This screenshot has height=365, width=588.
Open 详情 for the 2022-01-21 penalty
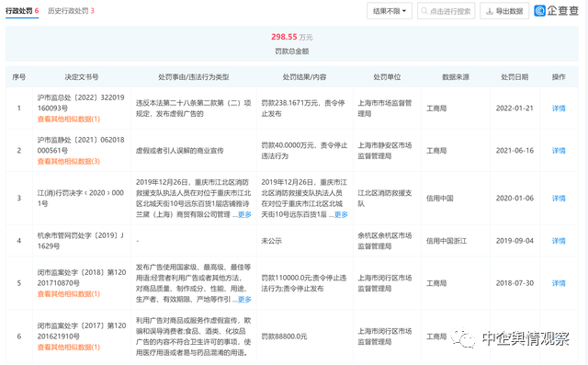coord(559,108)
